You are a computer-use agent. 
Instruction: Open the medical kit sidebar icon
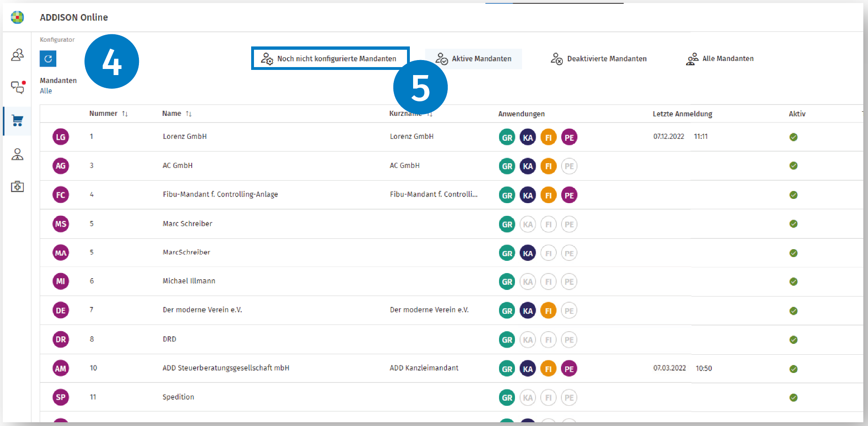pyautogui.click(x=17, y=187)
